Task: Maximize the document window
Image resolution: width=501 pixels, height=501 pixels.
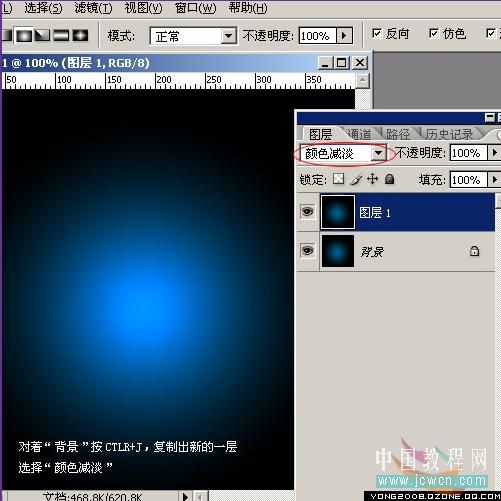Action: pos(342,63)
